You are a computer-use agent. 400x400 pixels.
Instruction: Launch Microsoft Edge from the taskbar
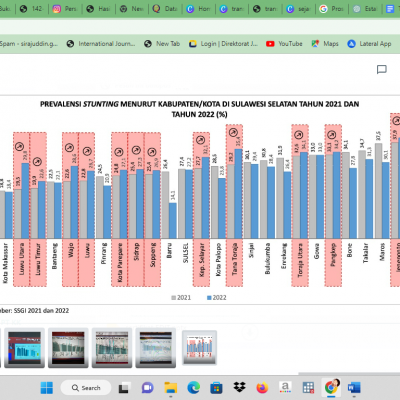[193, 388]
